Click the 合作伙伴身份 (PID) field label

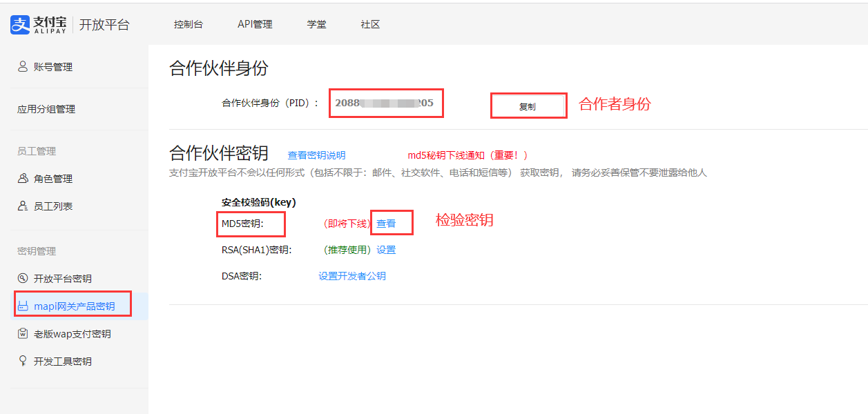tap(271, 103)
